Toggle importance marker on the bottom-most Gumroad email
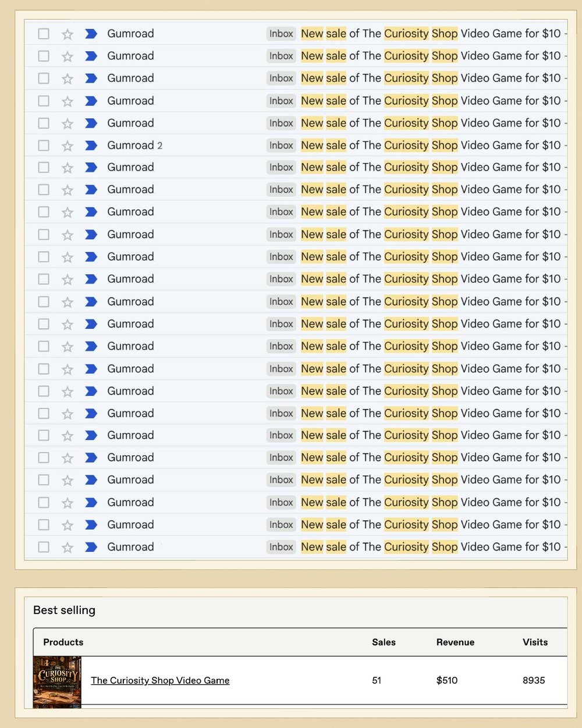This screenshot has height=728, width=582. click(91, 547)
